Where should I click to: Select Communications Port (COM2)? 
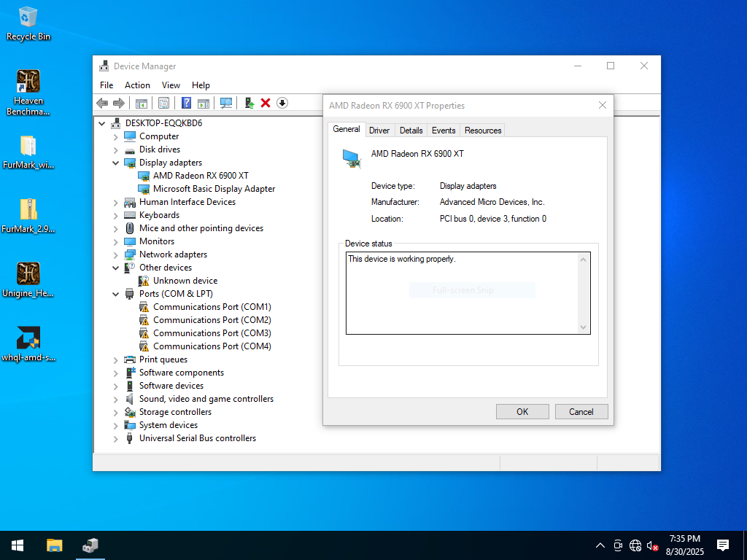(x=212, y=320)
